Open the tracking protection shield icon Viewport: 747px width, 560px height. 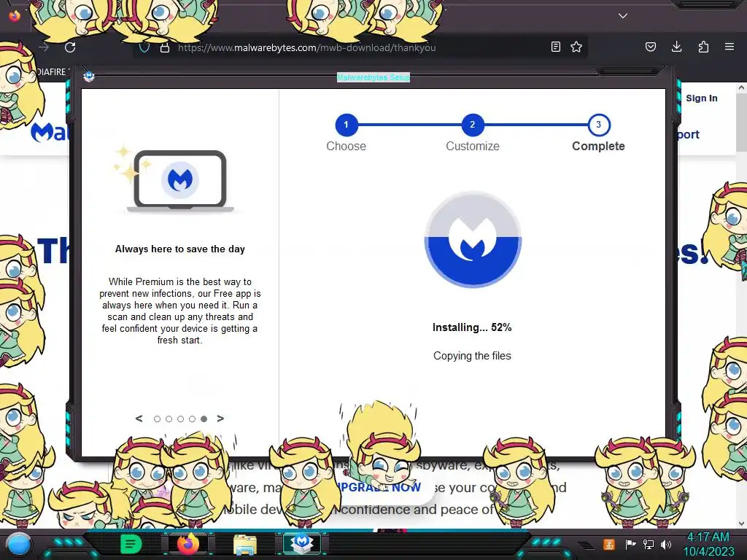click(144, 47)
